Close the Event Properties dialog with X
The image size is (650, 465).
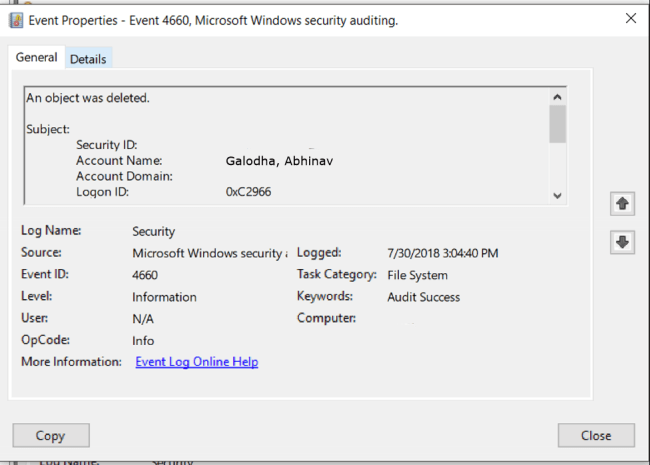click(x=631, y=18)
